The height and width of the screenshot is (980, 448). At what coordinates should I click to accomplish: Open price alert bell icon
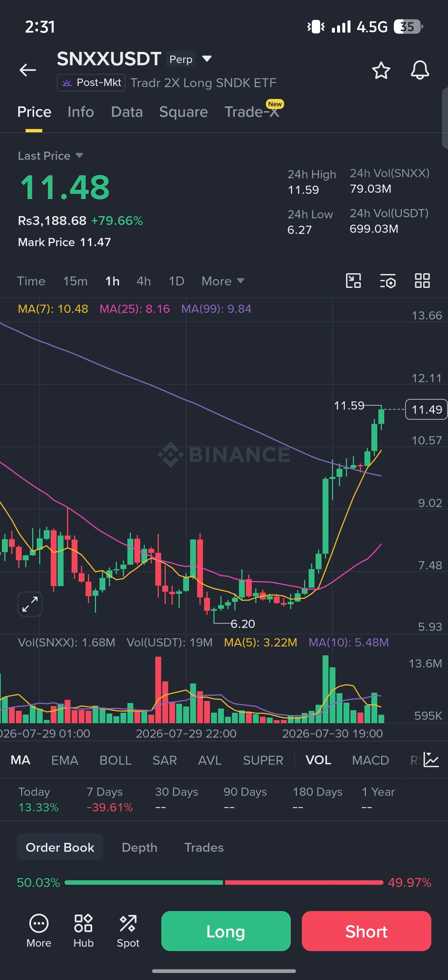point(420,70)
